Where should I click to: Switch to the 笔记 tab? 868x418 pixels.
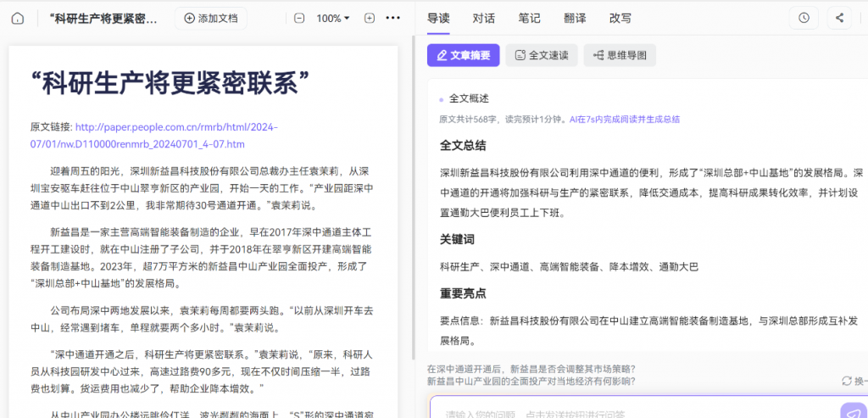coord(529,19)
